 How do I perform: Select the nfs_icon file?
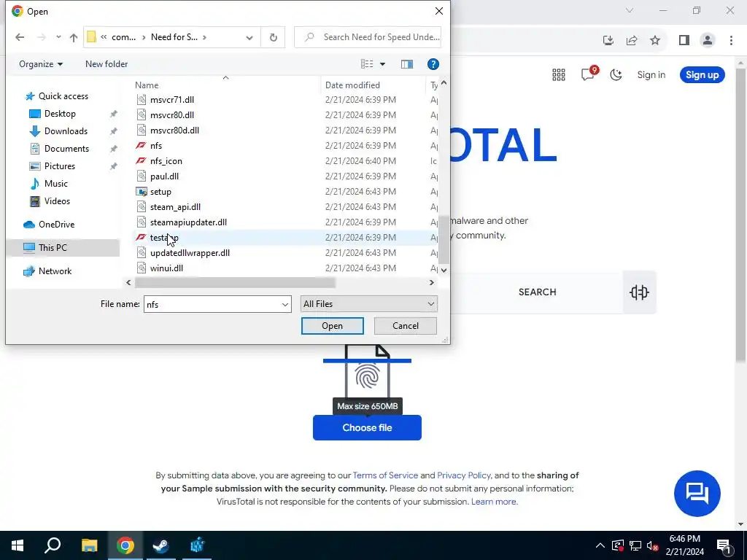(166, 161)
